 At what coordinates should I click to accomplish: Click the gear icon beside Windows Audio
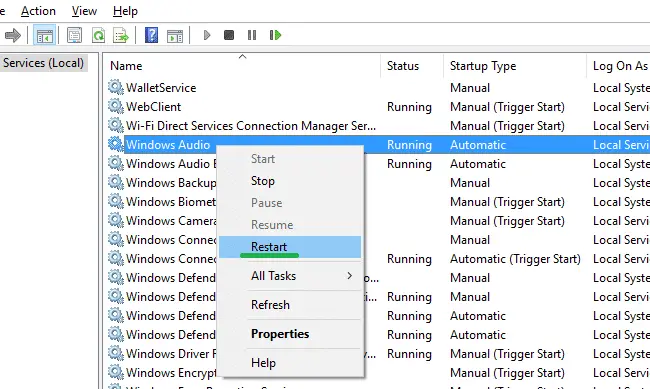(116, 144)
